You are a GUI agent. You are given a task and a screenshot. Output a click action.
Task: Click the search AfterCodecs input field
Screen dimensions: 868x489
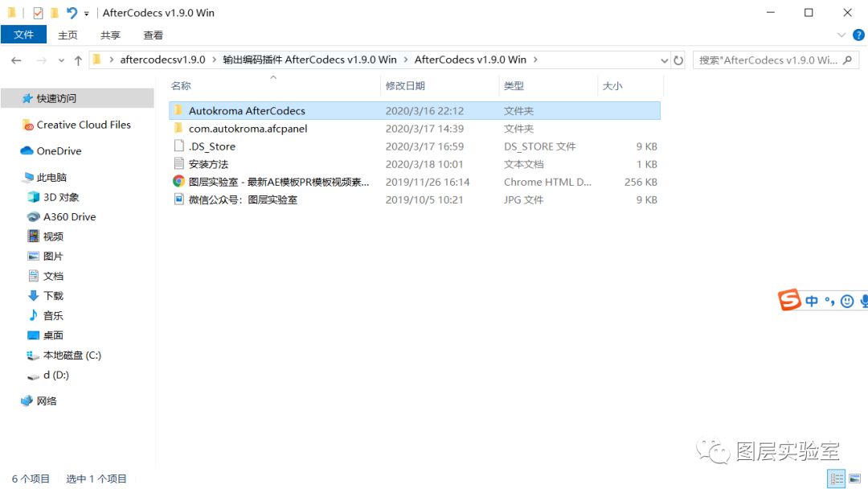768,60
